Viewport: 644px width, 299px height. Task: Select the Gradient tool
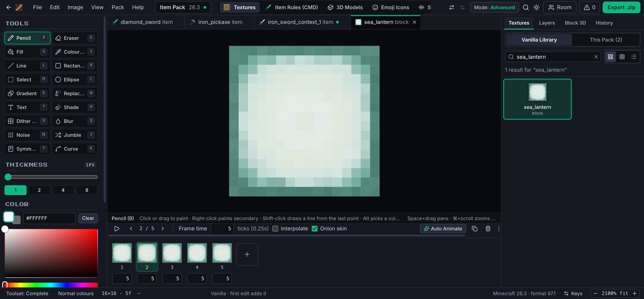tap(27, 93)
